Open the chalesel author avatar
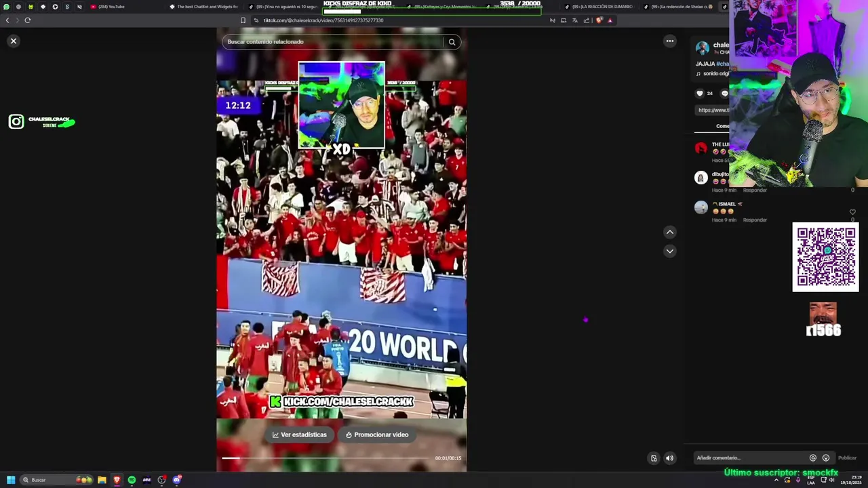The image size is (868, 488). click(703, 48)
